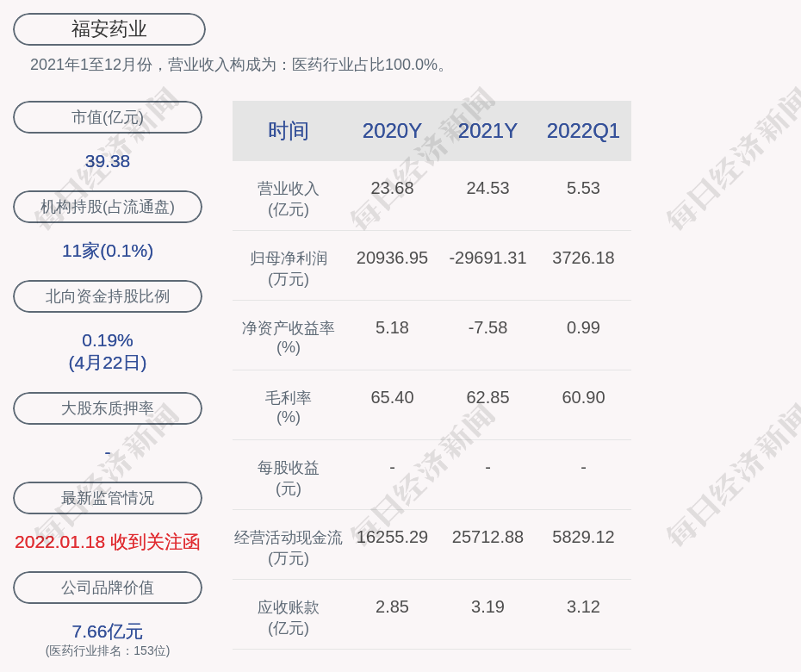Select the 3726.18 net profit cell

[x=583, y=258]
